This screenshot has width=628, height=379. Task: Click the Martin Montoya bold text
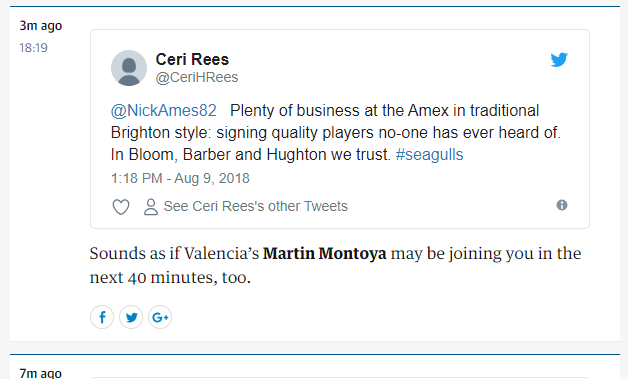pos(324,254)
